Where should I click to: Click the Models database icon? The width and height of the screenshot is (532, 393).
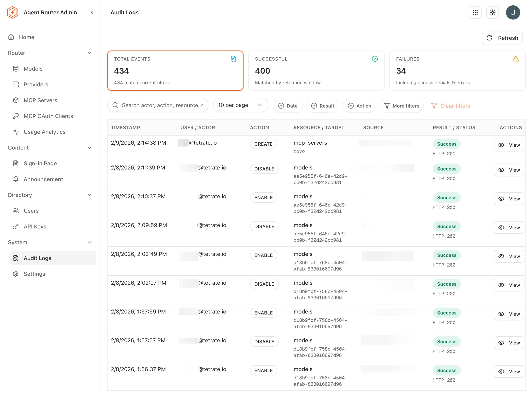(16, 69)
